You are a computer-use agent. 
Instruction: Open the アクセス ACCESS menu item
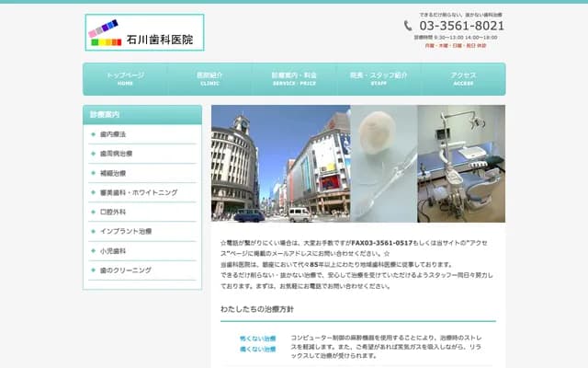click(x=463, y=79)
